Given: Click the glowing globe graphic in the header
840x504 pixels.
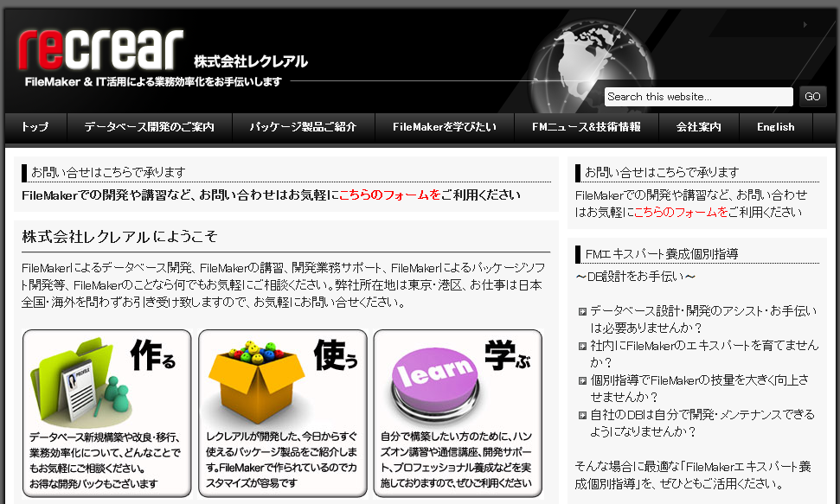Looking at the screenshot, I should pyautogui.click(x=588, y=52).
